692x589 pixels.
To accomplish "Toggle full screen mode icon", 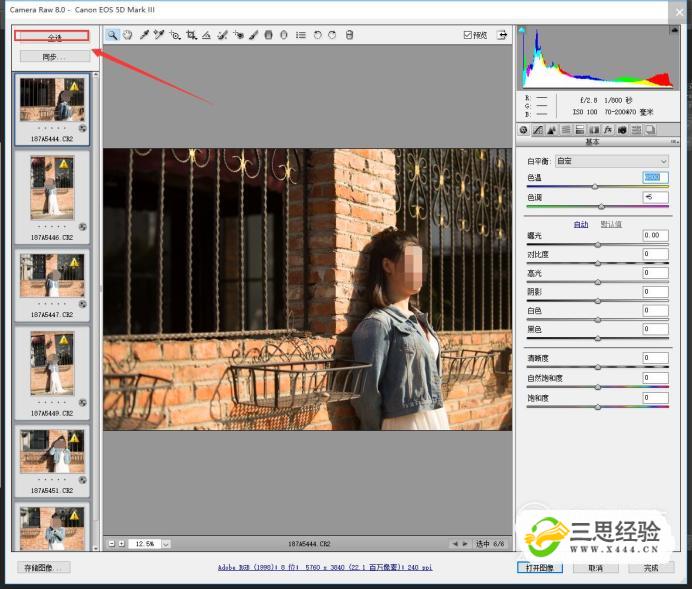I will coord(500,35).
